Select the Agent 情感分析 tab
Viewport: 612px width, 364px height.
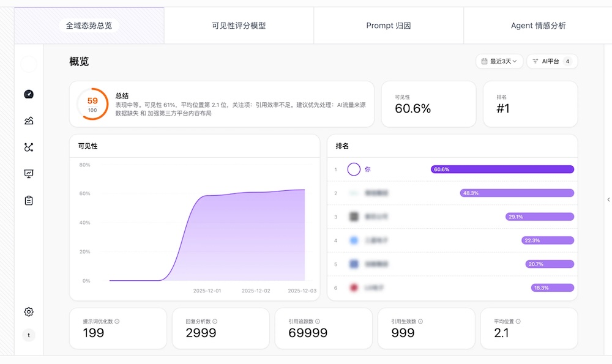[537, 26]
